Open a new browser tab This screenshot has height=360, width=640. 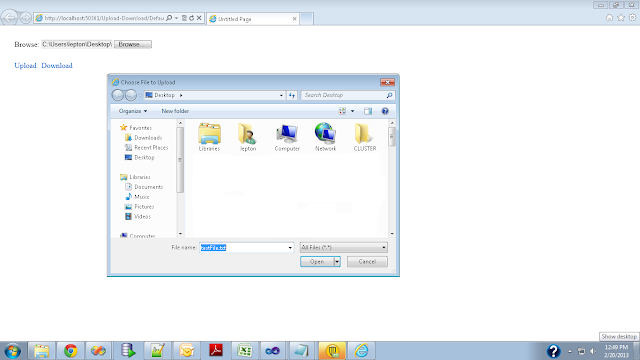307,19
